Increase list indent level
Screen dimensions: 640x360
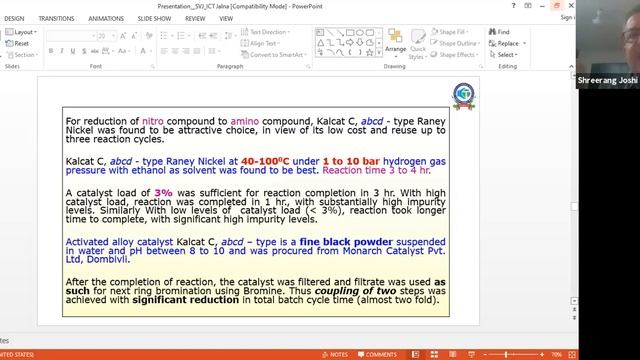point(213,36)
